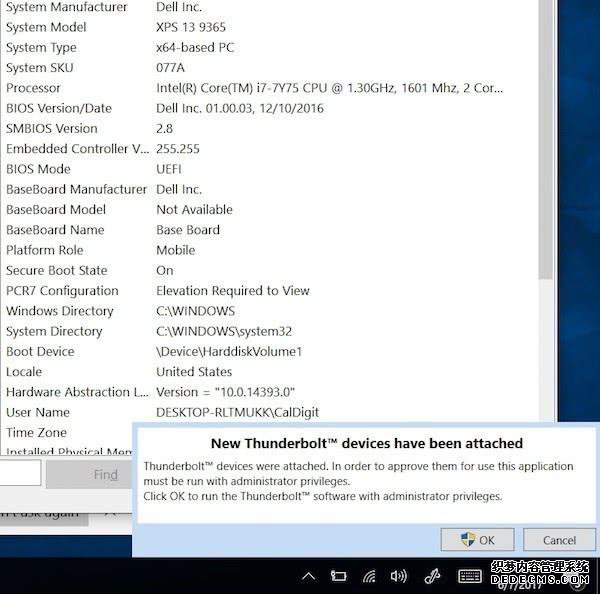The width and height of the screenshot is (600, 594).
Task: Open the touch keyboard icon
Action: click(x=469, y=576)
